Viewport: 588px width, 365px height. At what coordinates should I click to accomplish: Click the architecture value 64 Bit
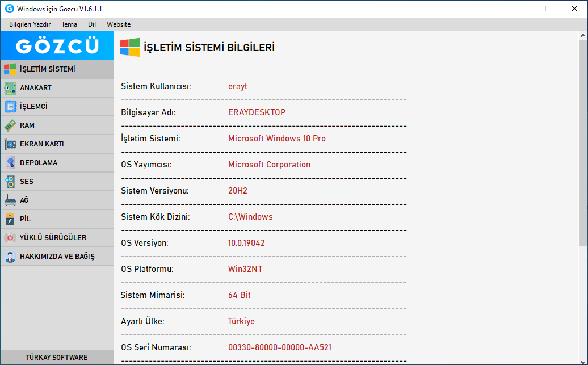(240, 295)
